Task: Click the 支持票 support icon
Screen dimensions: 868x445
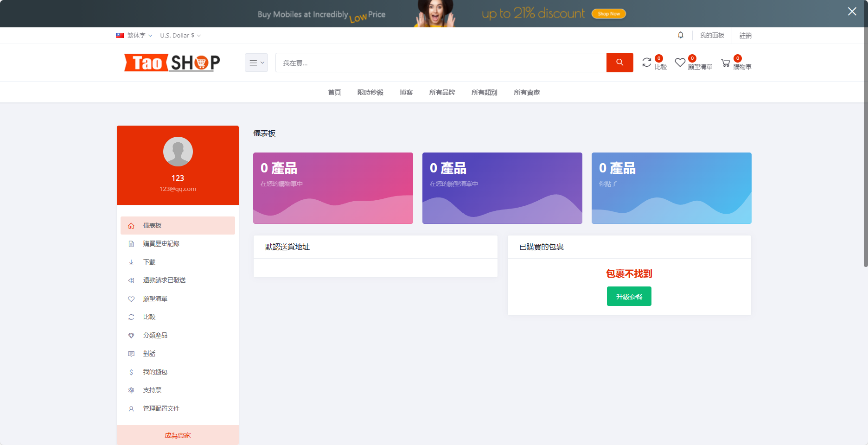Action: pos(131,390)
